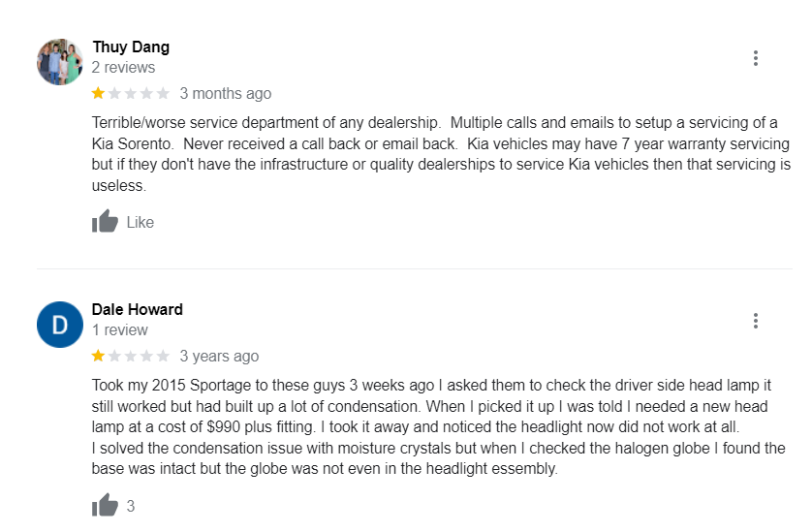Click the '3 months ago' timestamp
This screenshot has height=532, width=812.
tap(226, 94)
